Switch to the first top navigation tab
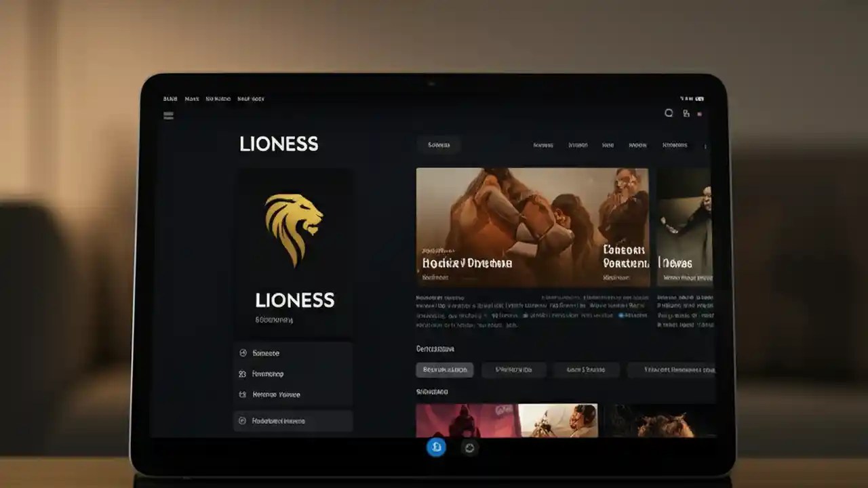The image size is (868, 488). coord(542,145)
